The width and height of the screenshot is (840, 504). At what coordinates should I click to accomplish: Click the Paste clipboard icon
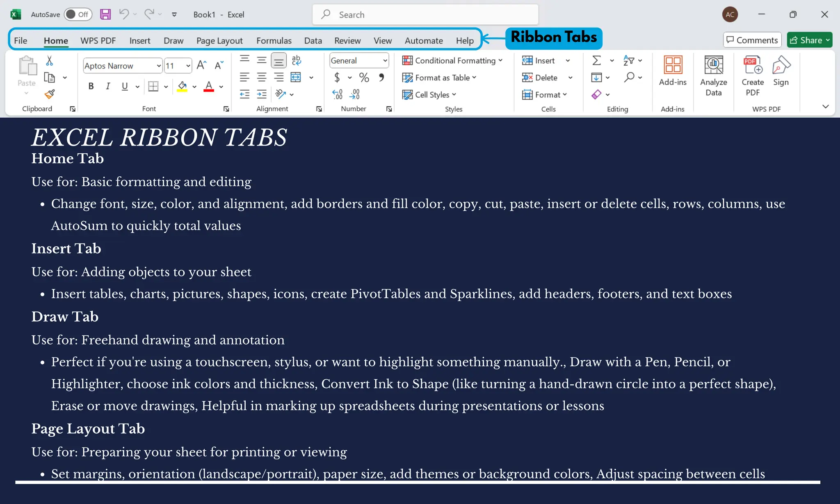pos(27,66)
